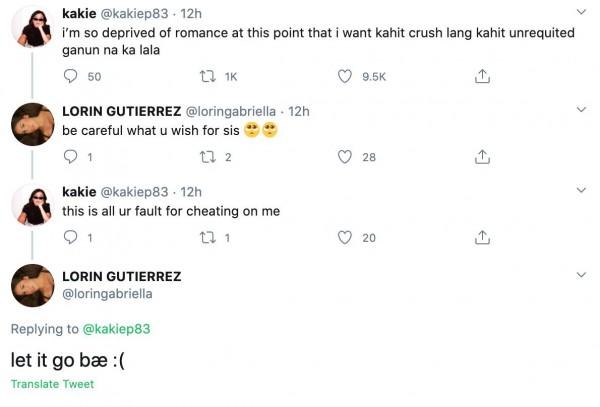The width and height of the screenshot is (600, 407).
Task: Retweet the tweet with 1K retweets
Action: 208,76
